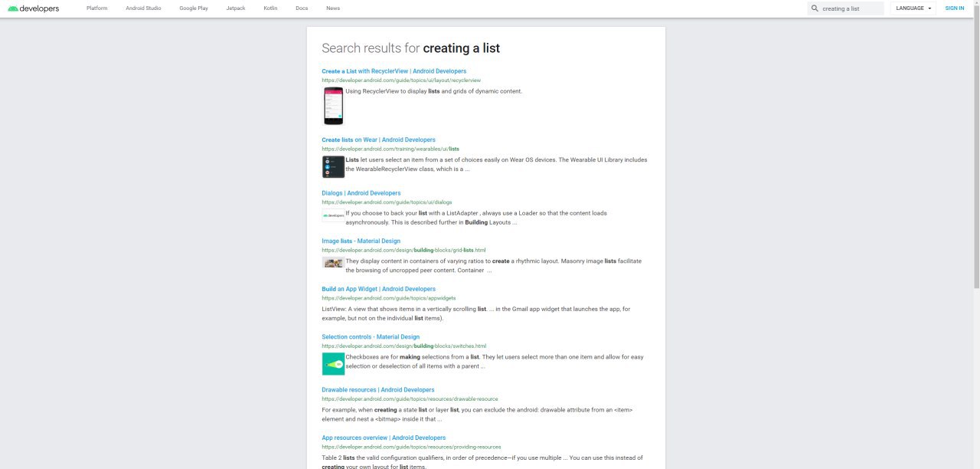980x469 pixels.
Task: Open the Docs nav item
Action: coord(302,8)
